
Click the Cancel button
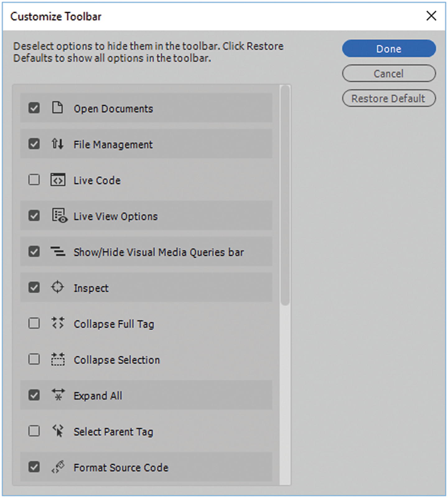tap(389, 74)
